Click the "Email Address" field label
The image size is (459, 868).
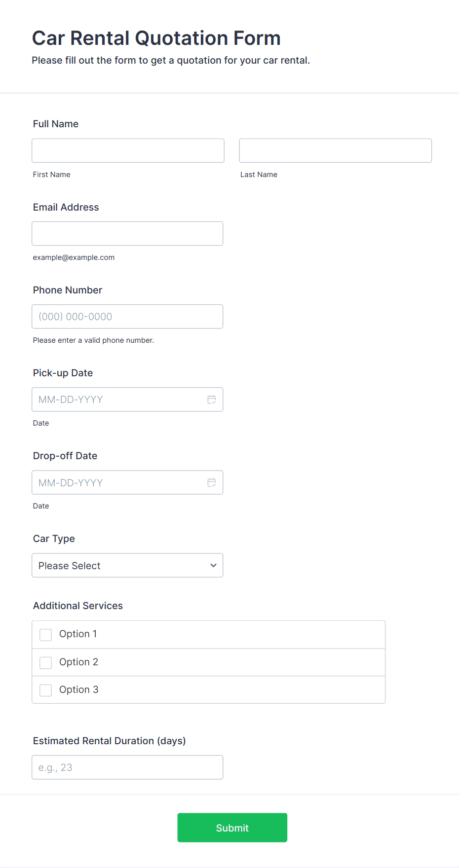click(66, 207)
